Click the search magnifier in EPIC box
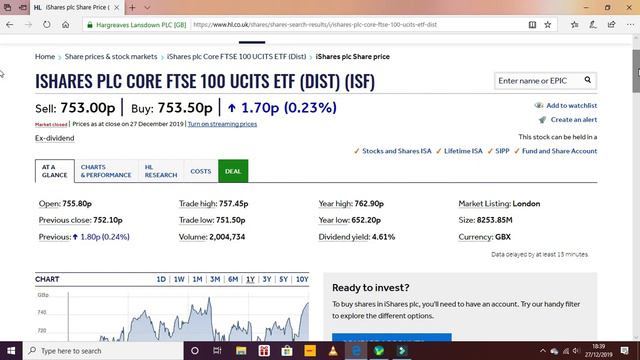 point(588,80)
